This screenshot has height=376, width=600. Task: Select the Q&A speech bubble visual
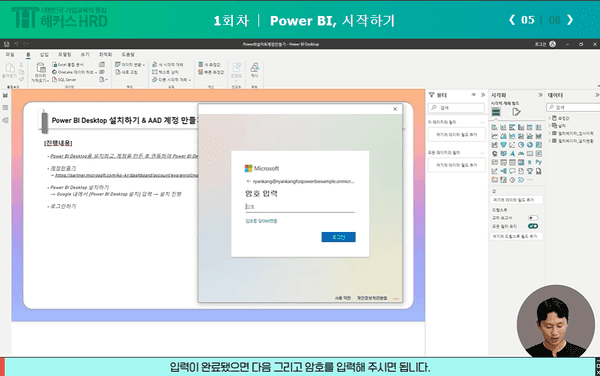point(512,171)
